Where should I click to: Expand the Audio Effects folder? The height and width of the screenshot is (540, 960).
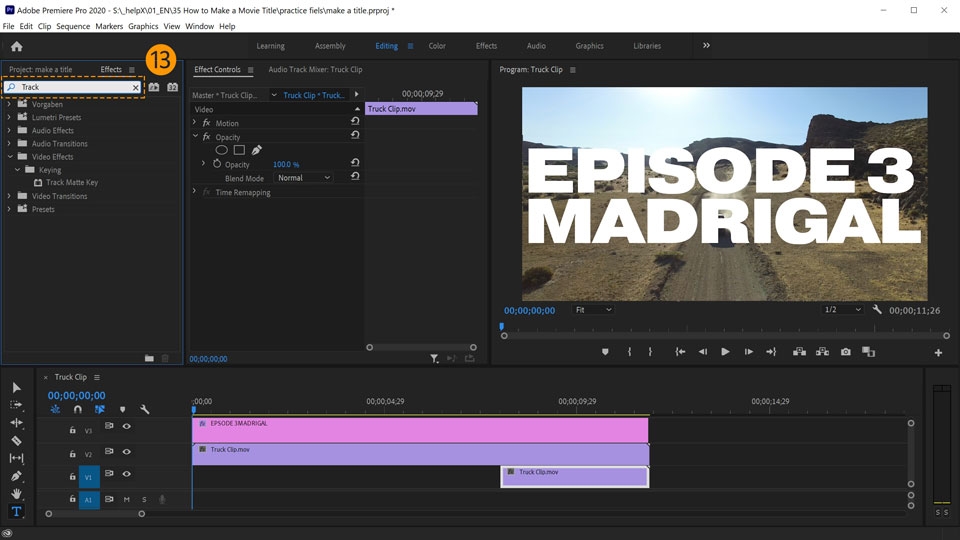9,130
